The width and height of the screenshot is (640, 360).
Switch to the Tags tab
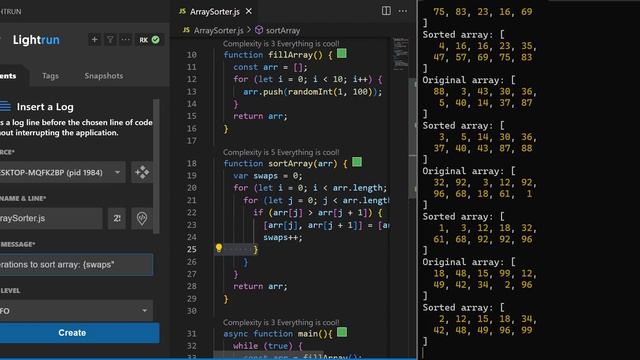pyautogui.click(x=50, y=76)
